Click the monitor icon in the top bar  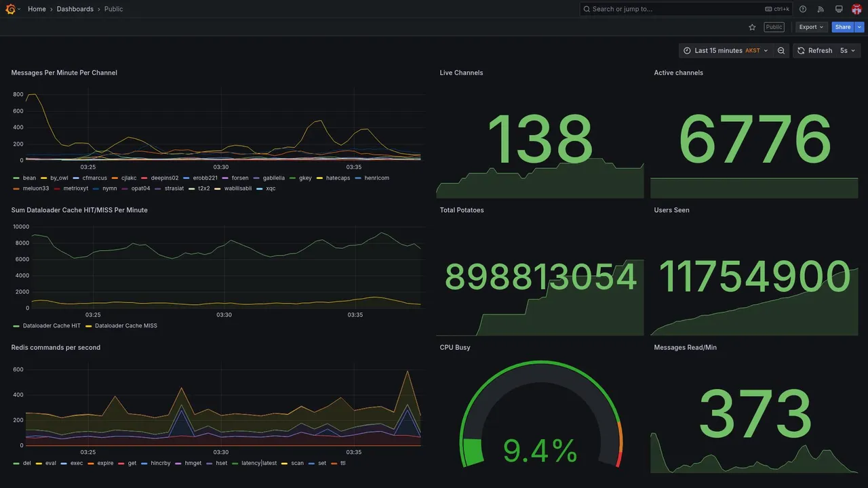839,9
